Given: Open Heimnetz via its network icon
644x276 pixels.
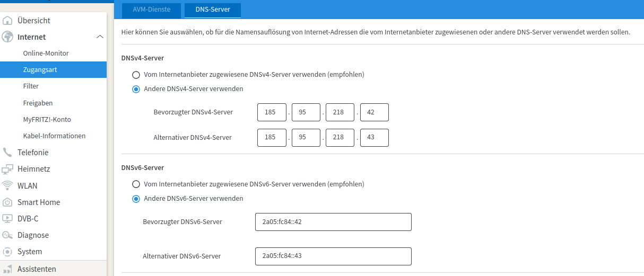Looking at the screenshot, I should (7, 169).
